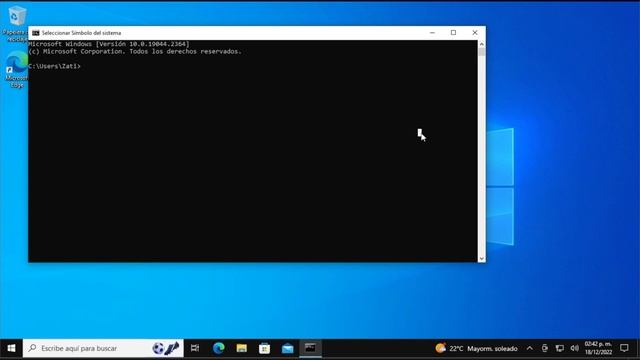Click the Microsoft Windows version text line
The height and width of the screenshot is (360, 640).
pyautogui.click(x=109, y=44)
